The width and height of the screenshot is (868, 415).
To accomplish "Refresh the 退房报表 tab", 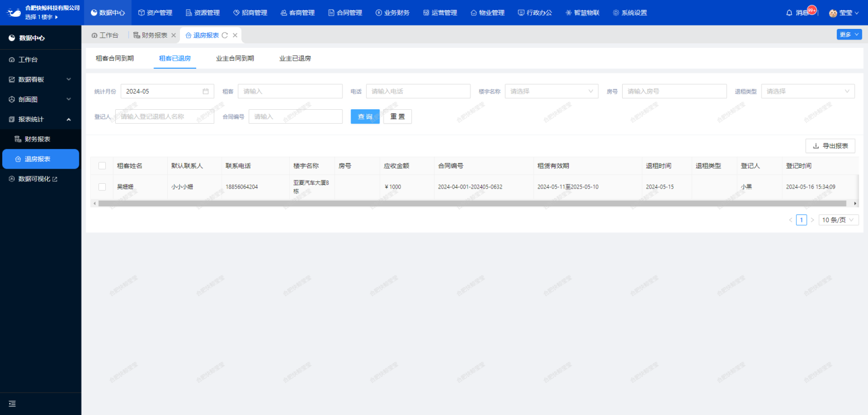I will [225, 35].
